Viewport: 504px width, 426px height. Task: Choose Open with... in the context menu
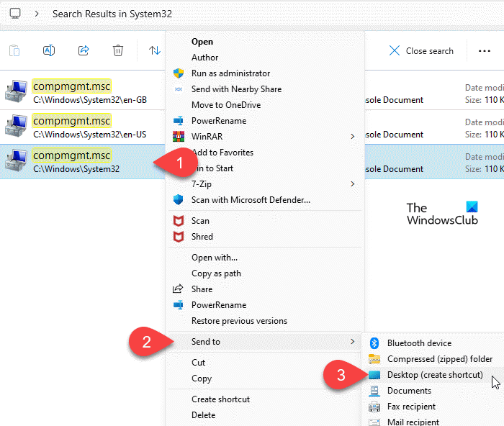215,258
